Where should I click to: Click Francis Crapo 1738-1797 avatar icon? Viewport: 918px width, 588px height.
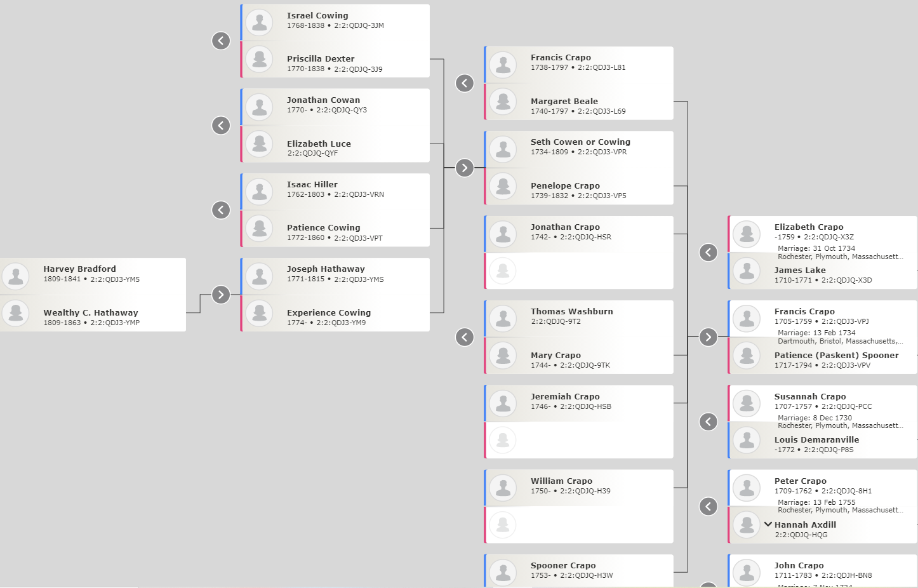pyautogui.click(x=503, y=65)
